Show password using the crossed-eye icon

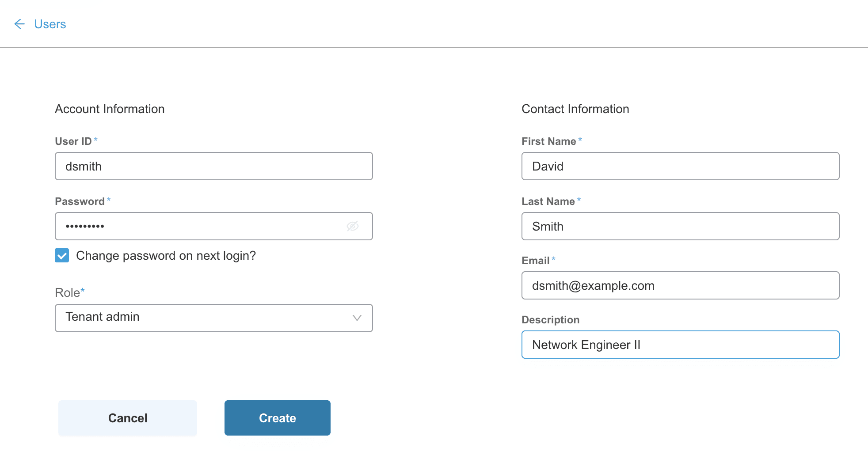[x=353, y=226]
